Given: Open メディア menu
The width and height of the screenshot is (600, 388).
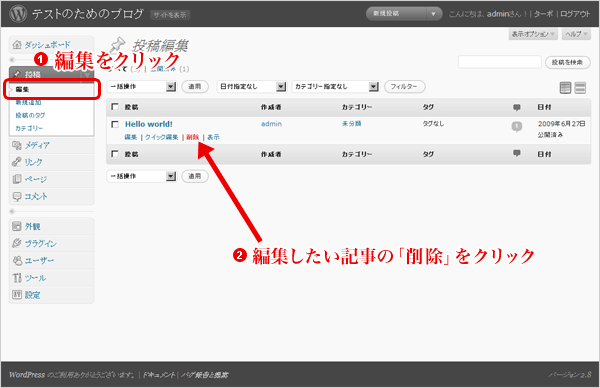Looking at the screenshot, I should [37, 145].
